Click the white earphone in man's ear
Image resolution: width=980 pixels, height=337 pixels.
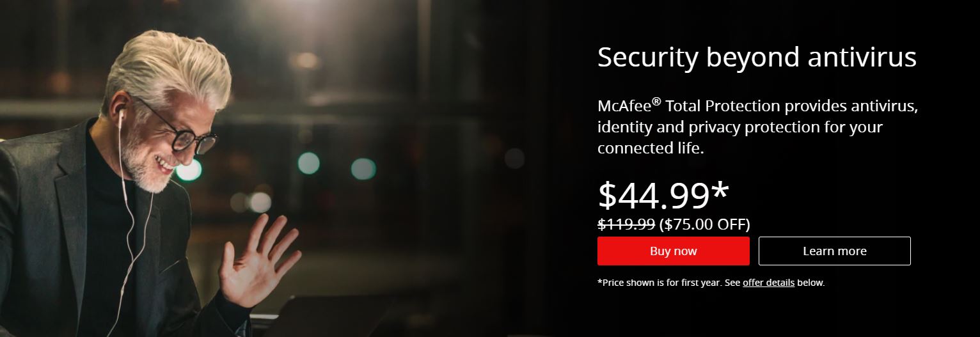coord(121,117)
